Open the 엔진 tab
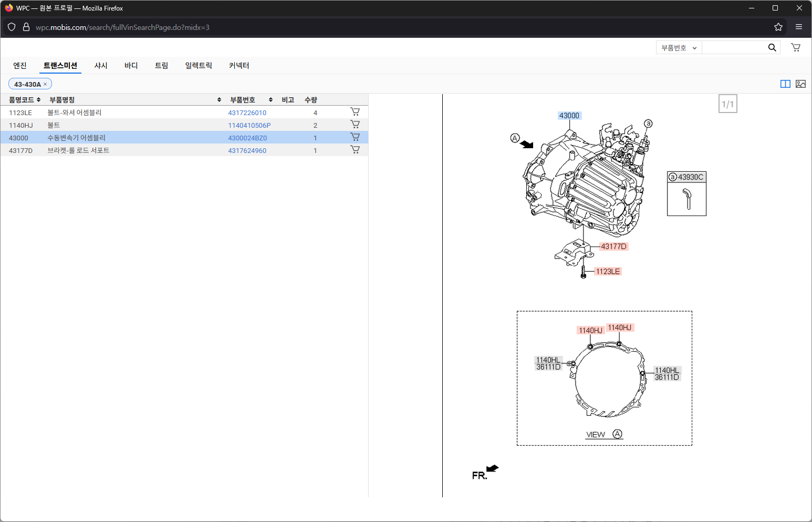 tap(20, 66)
